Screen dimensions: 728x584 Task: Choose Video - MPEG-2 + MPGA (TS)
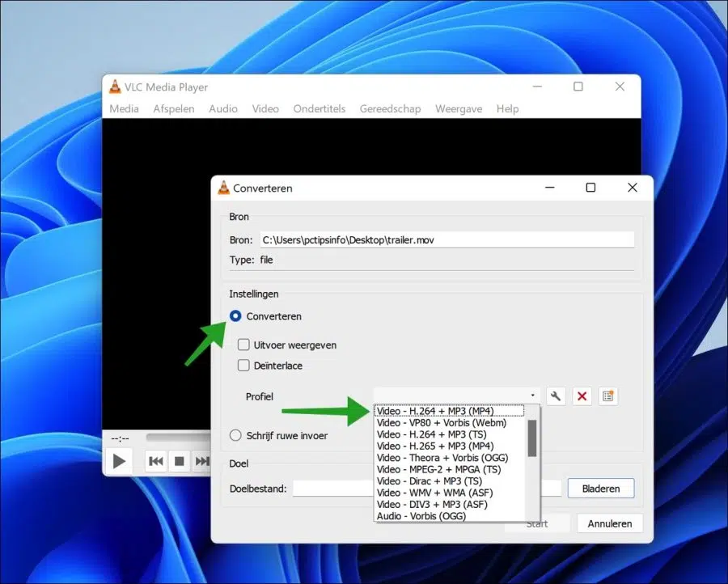(450, 469)
